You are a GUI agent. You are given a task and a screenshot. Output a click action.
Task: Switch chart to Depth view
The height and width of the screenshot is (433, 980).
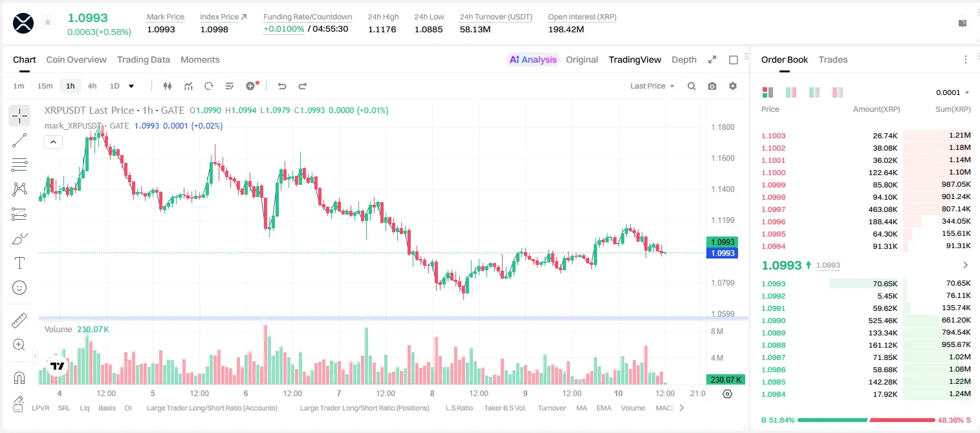[684, 59]
